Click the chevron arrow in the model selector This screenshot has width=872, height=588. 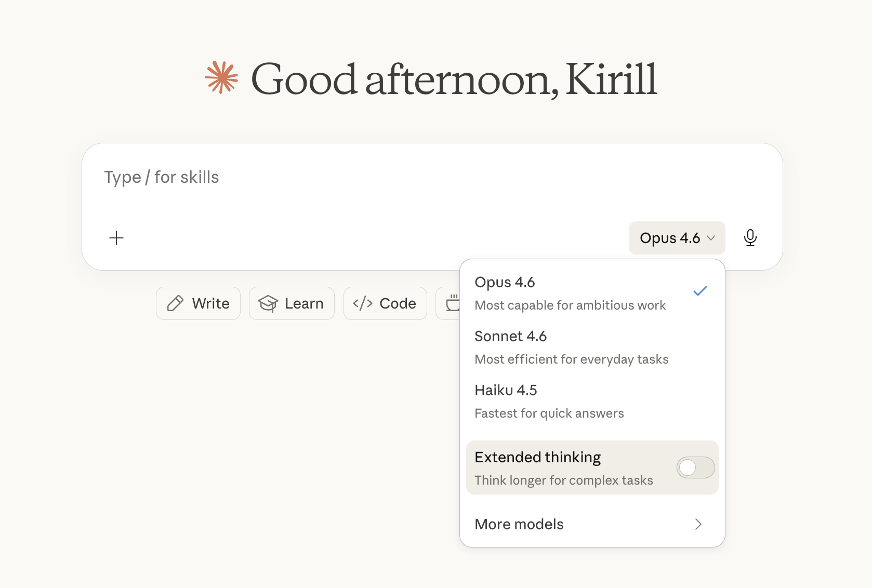tap(711, 238)
